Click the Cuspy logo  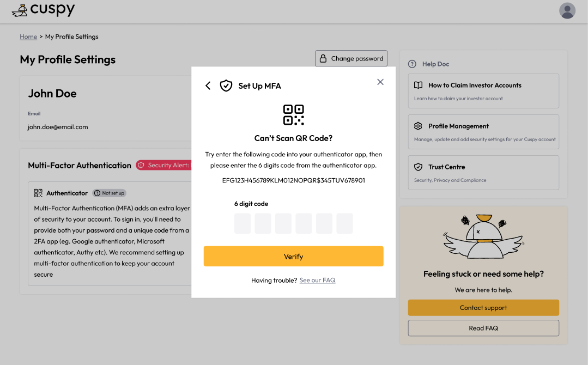[x=44, y=10]
